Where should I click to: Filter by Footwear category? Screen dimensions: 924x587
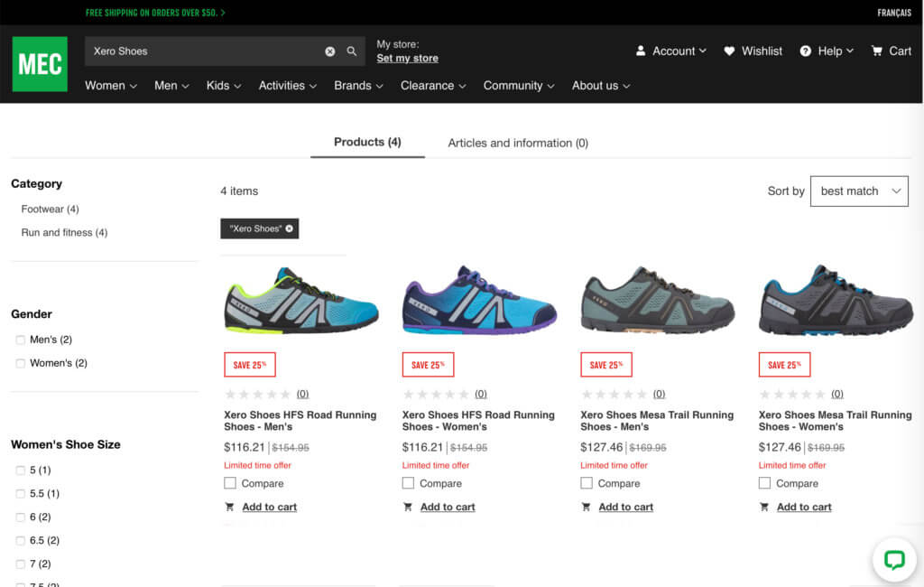pyautogui.click(x=51, y=209)
